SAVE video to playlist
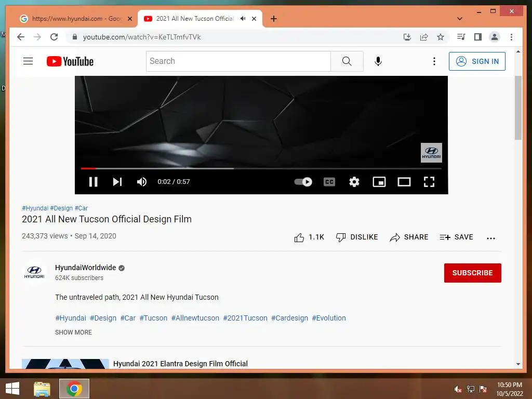This screenshot has width=532, height=399. pyautogui.click(x=456, y=237)
